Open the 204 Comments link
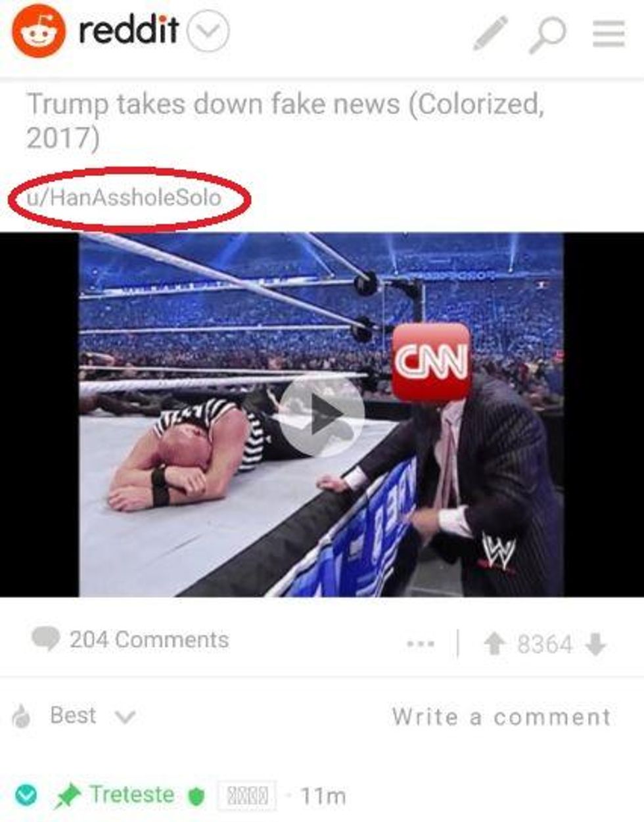The height and width of the screenshot is (822, 644). tap(149, 639)
